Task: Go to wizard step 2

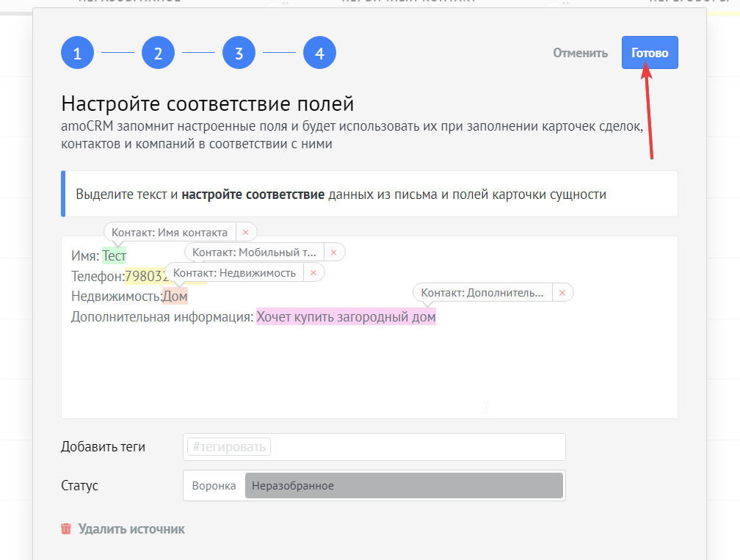Action: click(158, 53)
